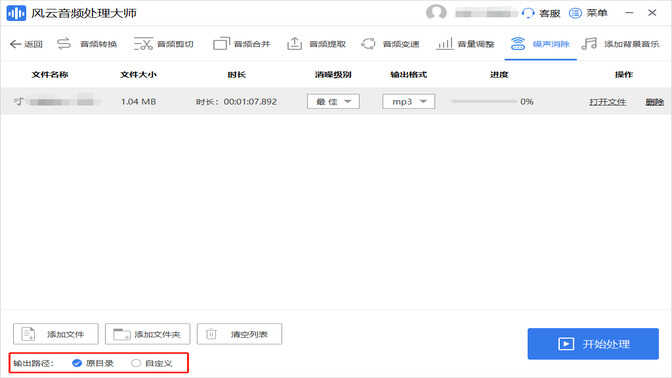
Task: Click the music note icon in file row
Action: (x=18, y=102)
